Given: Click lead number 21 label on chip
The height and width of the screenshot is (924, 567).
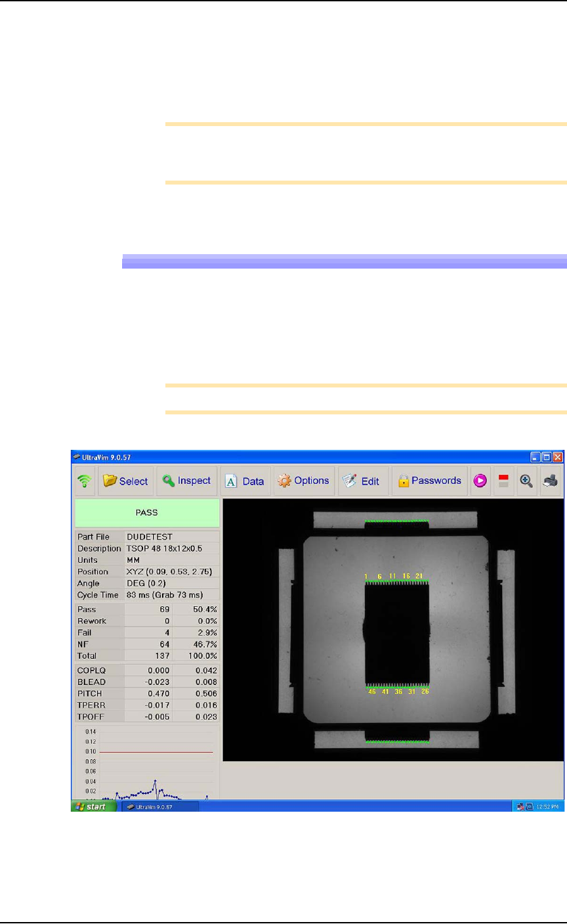Looking at the screenshot, I should 419,576.
